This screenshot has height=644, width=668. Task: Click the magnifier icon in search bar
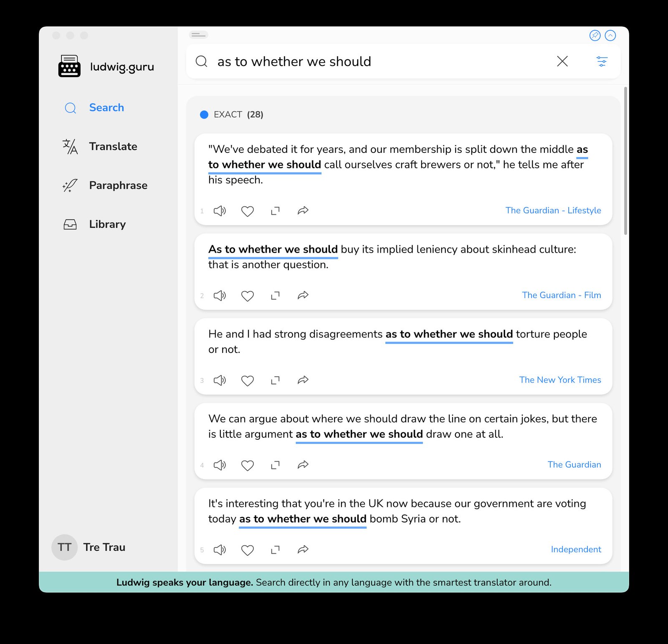tap(201, 61)
